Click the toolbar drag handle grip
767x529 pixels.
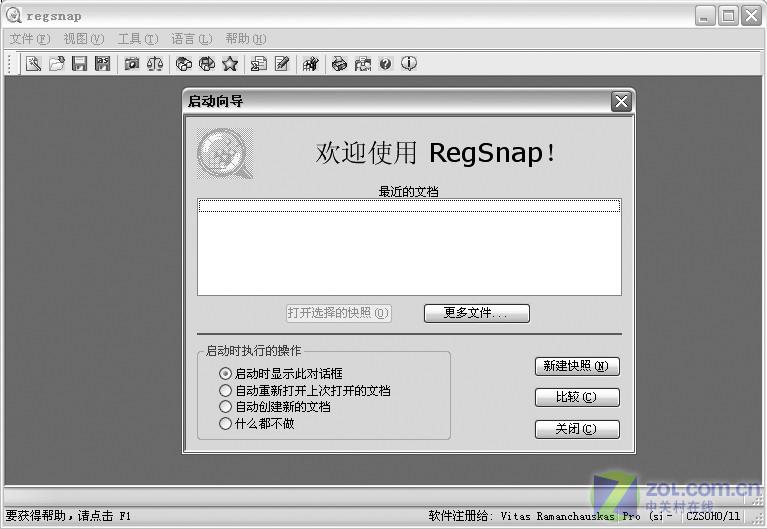11,64
